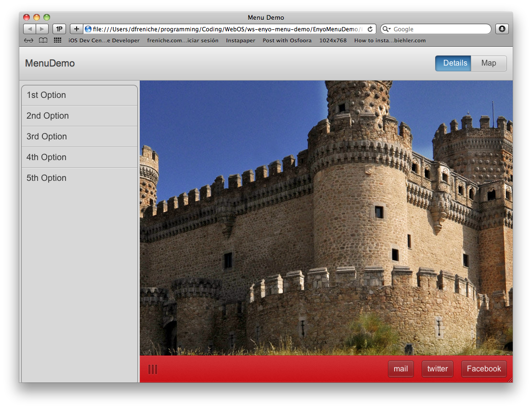The image size is (532, 409).
Task: Click the plus add bookmark button
Action: click(76, 29)
